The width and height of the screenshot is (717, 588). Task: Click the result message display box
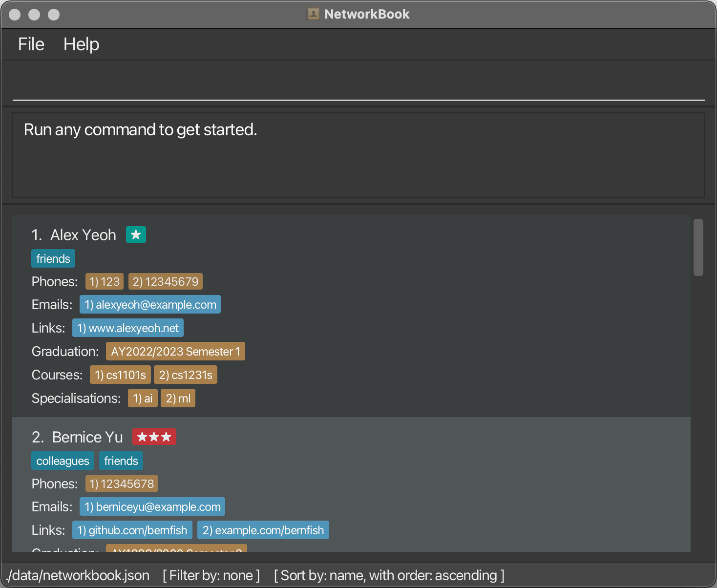[x=358, y=155]
